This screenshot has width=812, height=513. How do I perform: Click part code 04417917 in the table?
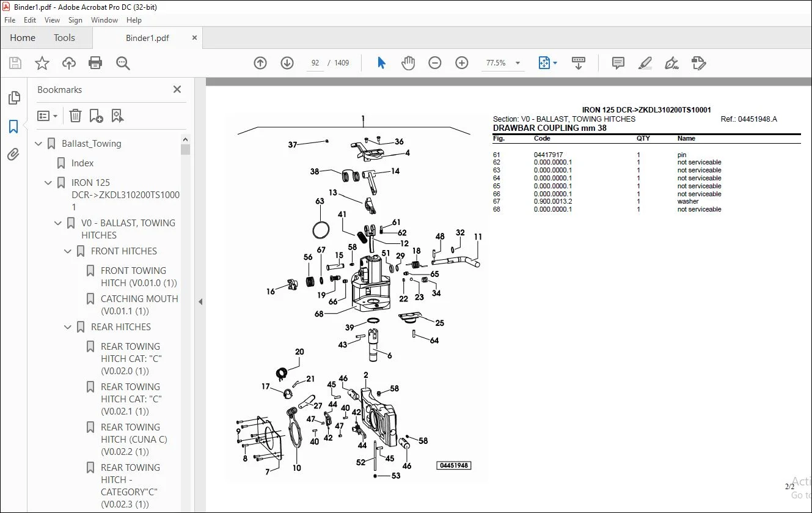(x=549, y=155)
